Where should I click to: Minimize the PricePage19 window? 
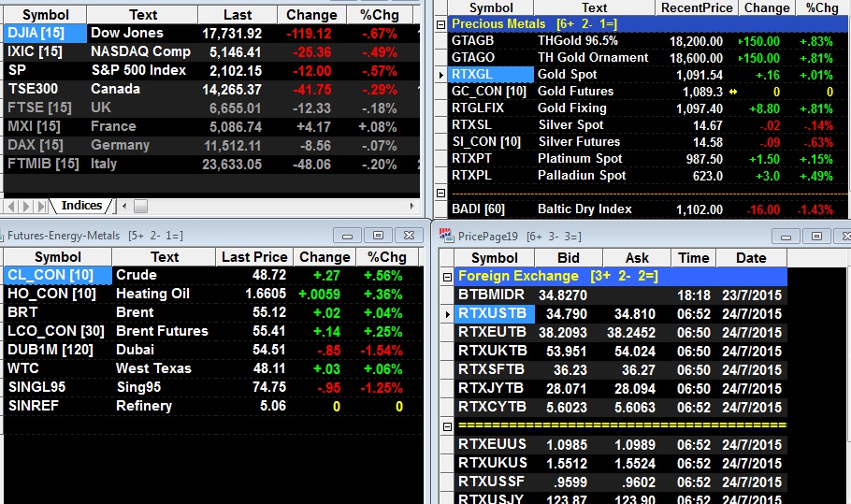coord(786,237)
